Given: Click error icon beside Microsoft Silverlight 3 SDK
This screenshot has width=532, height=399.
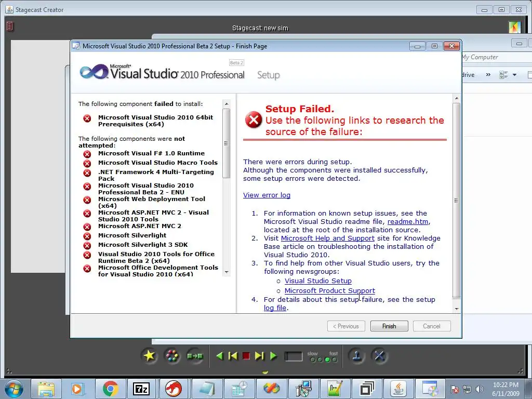Looking at the screenshot, I should [x=87, y=245].
